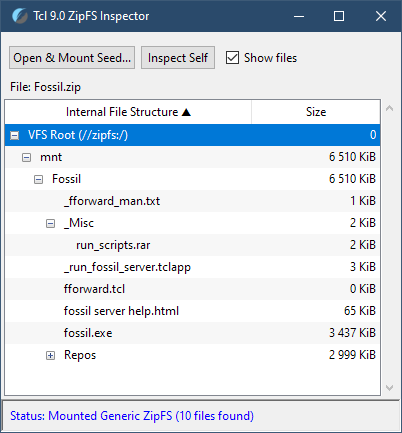Select the Fossil folder row
Viewport: 402px width, 433px height.
click(192, 179)
